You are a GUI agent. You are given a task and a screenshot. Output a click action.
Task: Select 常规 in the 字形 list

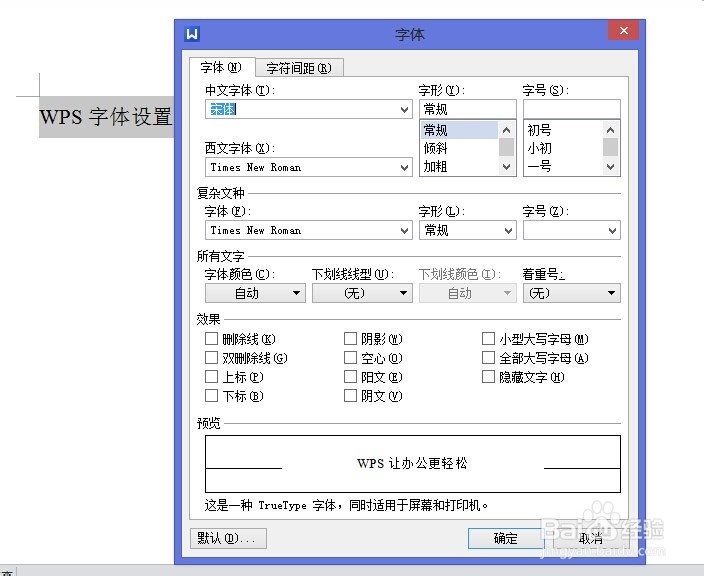pyautogui.click(x=460, y=130)
